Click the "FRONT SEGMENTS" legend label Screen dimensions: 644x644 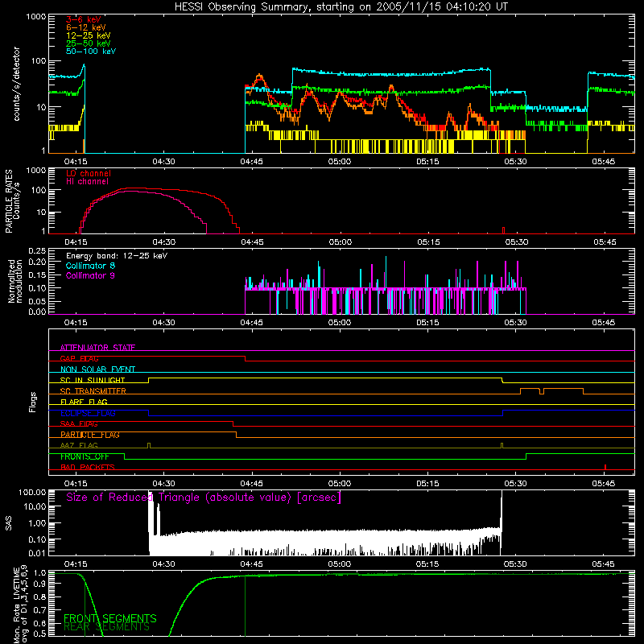point(110,618)
